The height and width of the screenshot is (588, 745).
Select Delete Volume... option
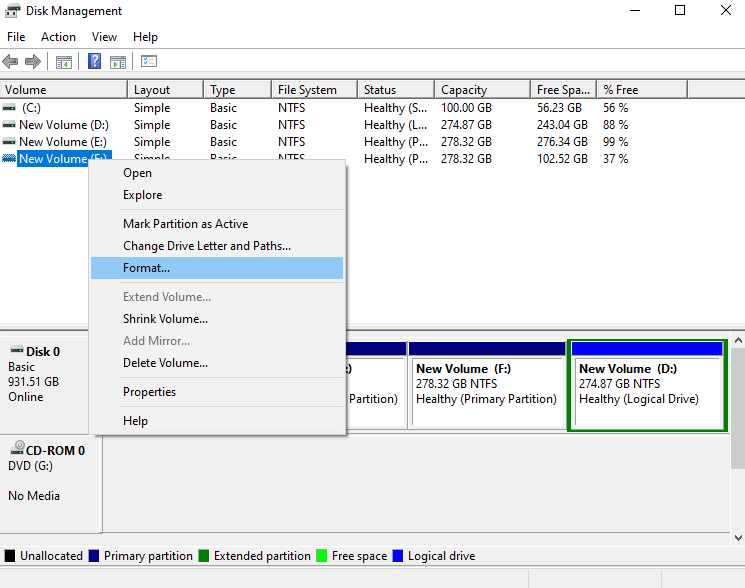coord(217,363)
